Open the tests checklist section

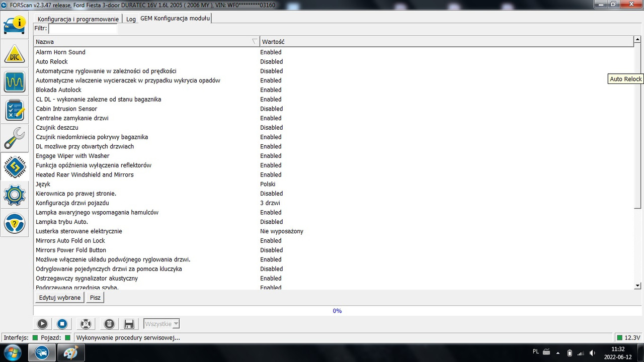point(15,110)
